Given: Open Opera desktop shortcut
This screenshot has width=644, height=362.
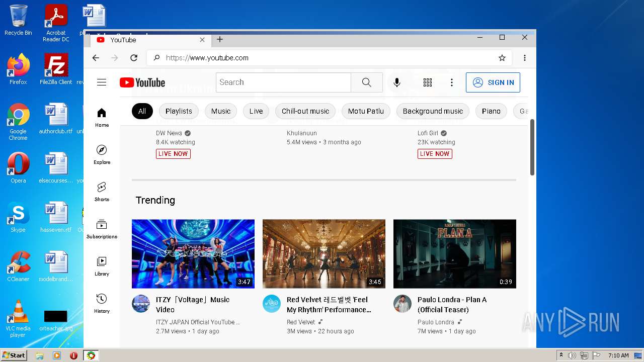Looking at the screenshot, I should (18, 168).
